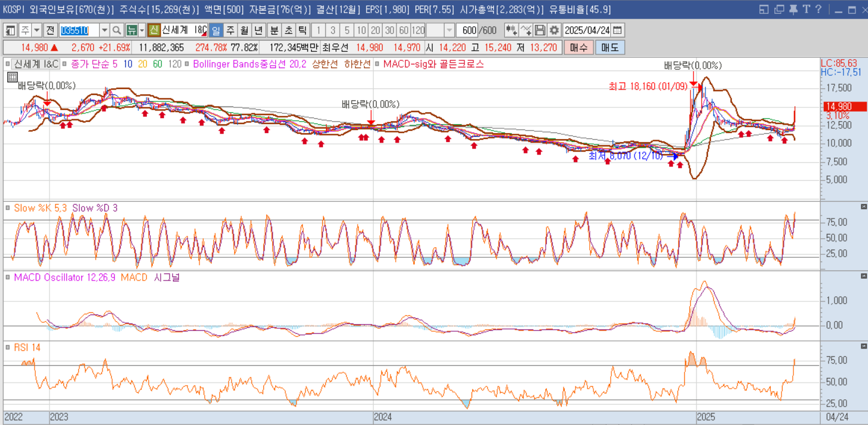Click the 신세계 I&C legend label

coord(36,63)
